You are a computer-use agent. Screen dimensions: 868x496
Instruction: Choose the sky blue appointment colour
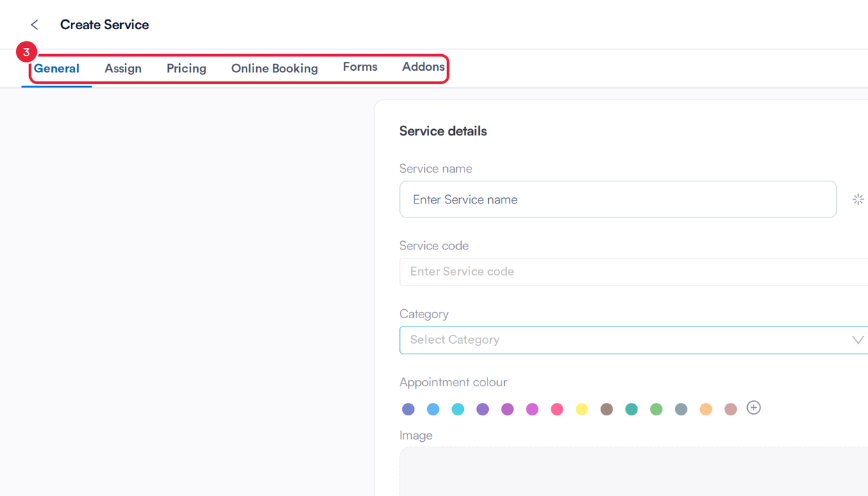433,409
